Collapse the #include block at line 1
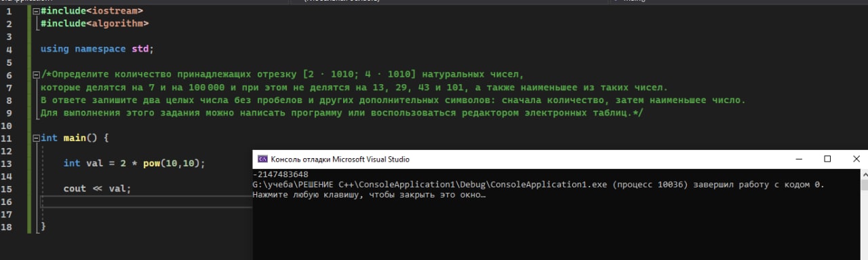 (36, 11)
